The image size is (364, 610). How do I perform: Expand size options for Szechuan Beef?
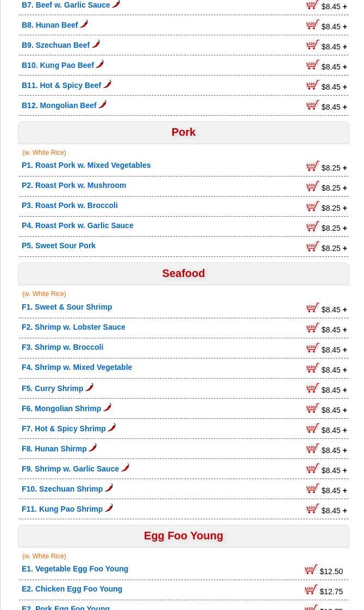[344, 47]
